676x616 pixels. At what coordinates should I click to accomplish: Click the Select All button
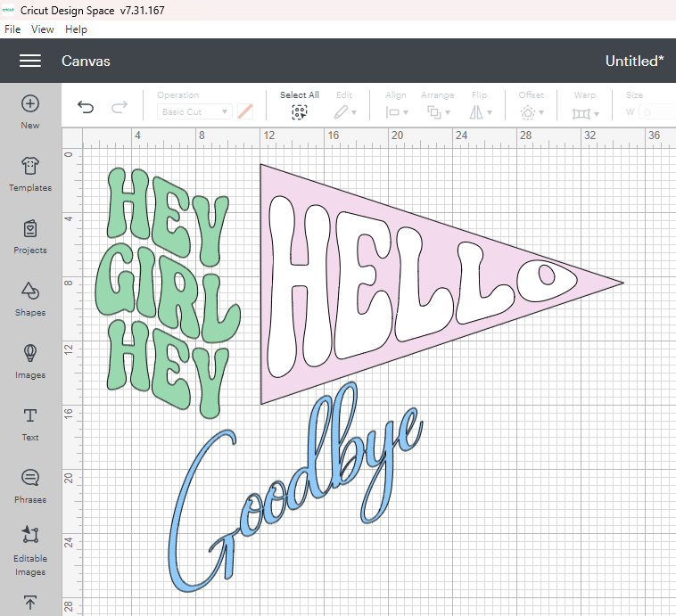[x=299, y=112]
